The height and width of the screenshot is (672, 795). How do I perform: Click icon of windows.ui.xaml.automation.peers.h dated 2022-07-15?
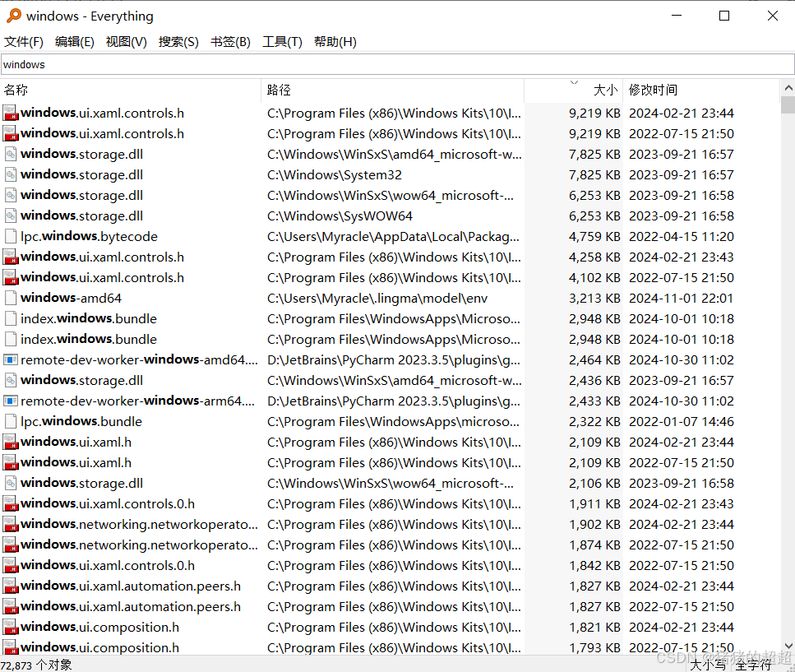(10, 606)
